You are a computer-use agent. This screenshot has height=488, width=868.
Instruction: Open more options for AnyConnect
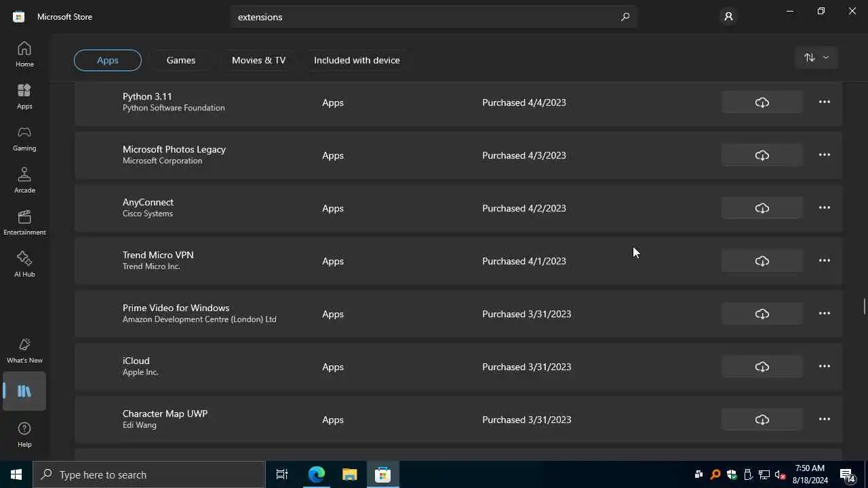tap(825, 208)
